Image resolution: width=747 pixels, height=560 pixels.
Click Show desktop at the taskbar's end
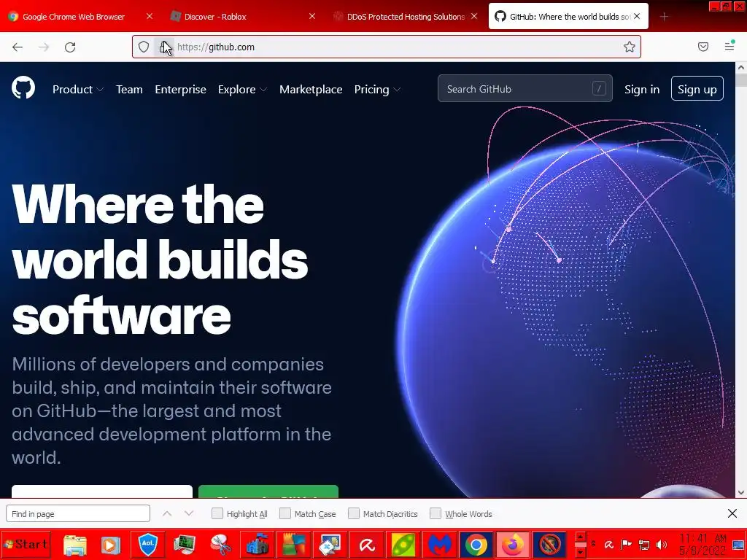[740, 544]
